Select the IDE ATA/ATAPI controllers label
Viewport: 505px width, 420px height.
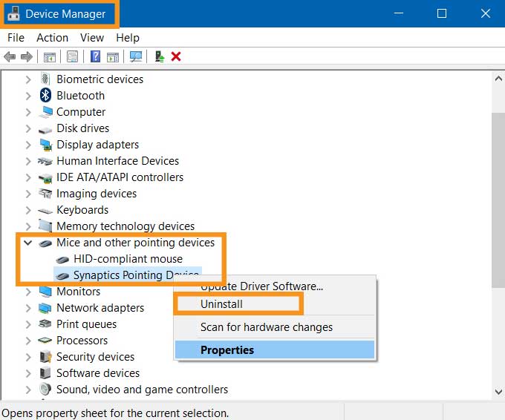[x=120, y=177]
